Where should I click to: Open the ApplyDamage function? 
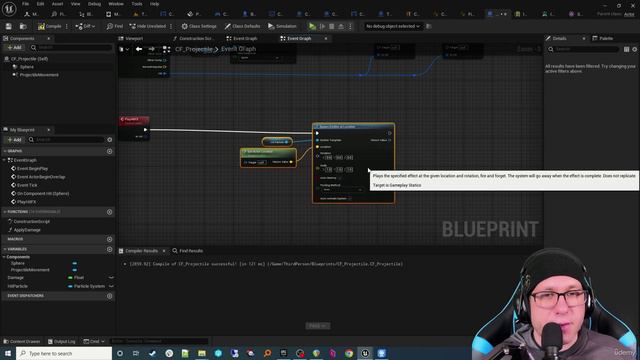tap(27, 230)
